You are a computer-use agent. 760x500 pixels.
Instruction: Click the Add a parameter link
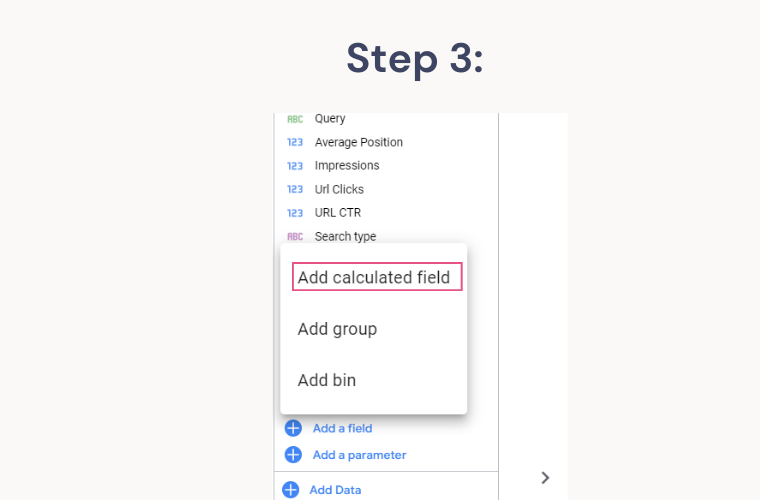359,455
